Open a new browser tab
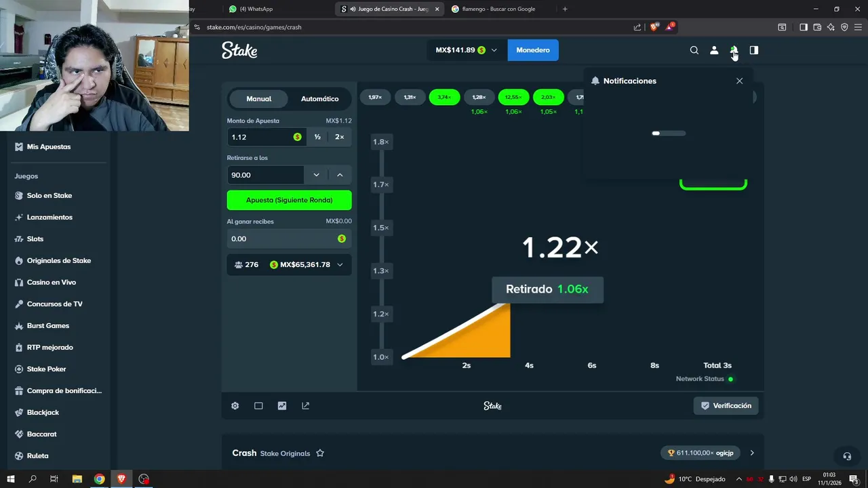 [x=565, y=9]
